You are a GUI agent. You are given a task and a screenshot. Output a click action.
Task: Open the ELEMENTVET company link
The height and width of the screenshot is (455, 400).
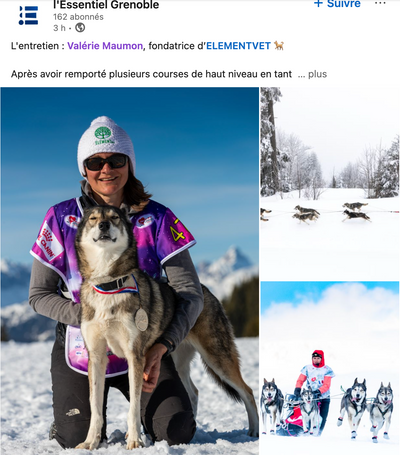coord(238,46)
